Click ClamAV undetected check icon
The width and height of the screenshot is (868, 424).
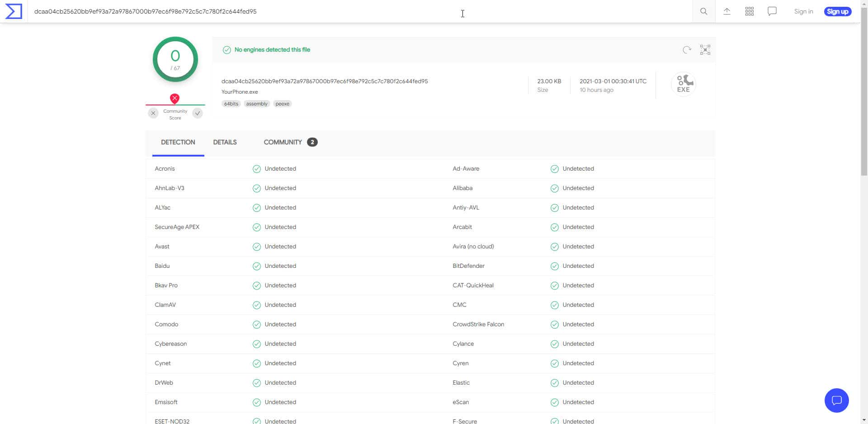pos(256,305)
